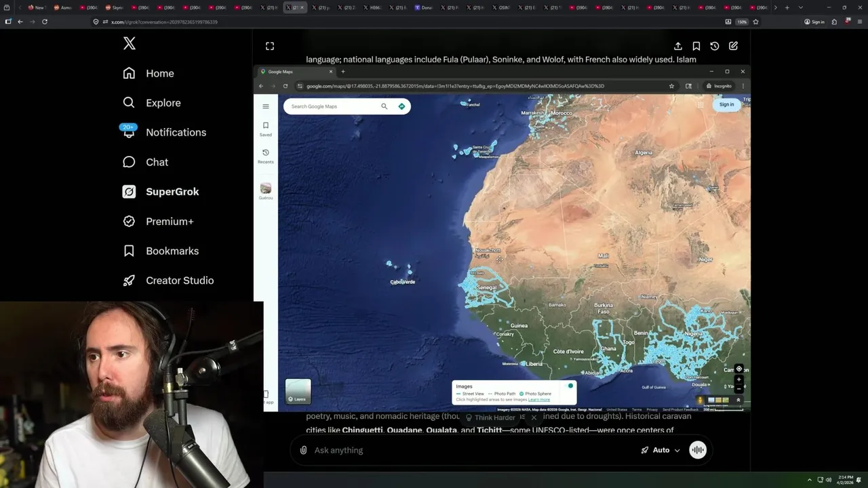
Task: Reload the Google Maps window
Action: point(285,86)
